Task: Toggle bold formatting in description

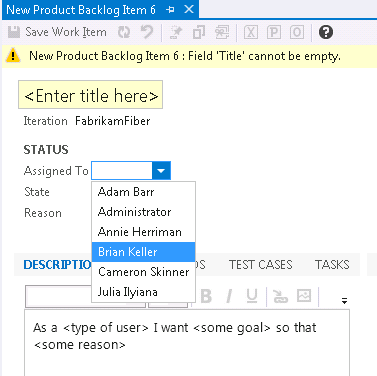Action: pyautogui.click(x=206, y=296)
